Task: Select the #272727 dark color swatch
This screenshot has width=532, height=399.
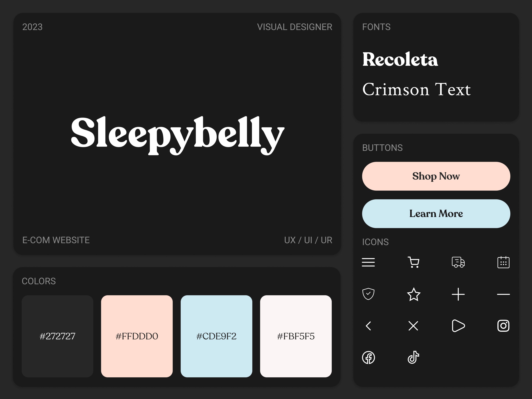Action: pos(58,336)
